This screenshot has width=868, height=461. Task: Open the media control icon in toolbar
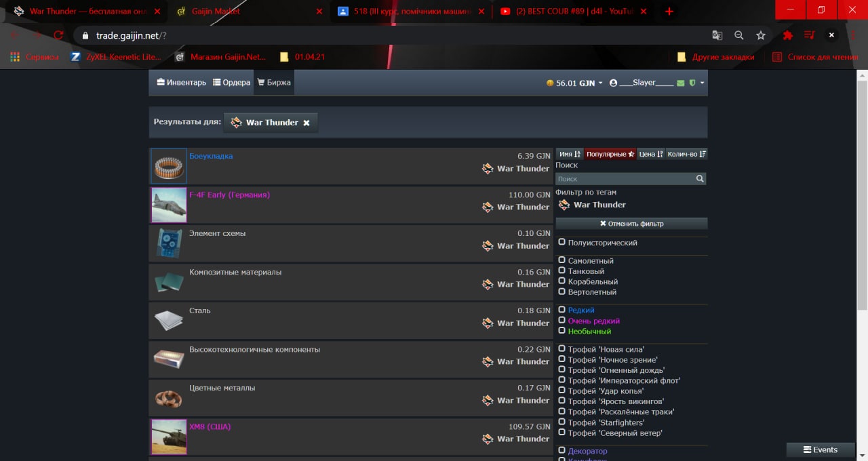[809, 35]
